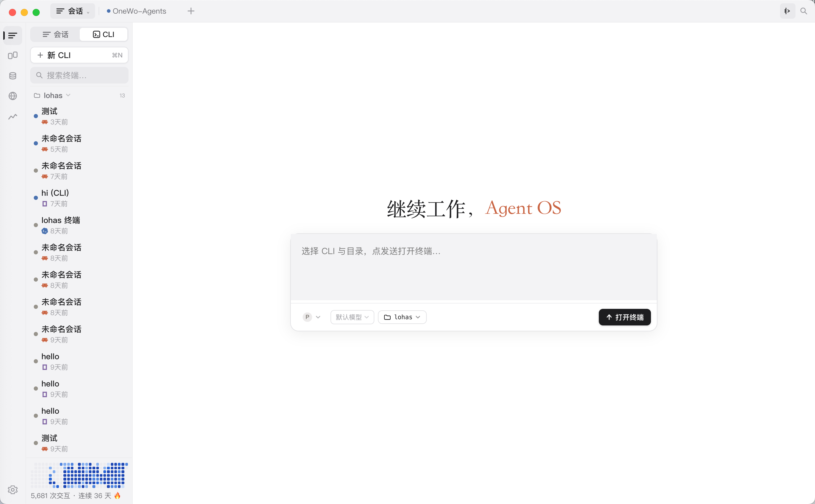The image size is (815, 504).
Task: Add a new tab with the plus icon
Action: click(x=191, y=11)
